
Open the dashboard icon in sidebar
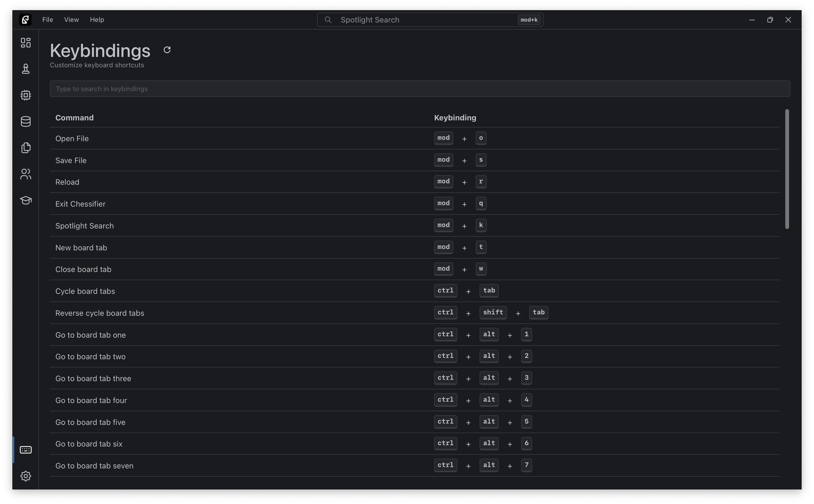[26, 43]
